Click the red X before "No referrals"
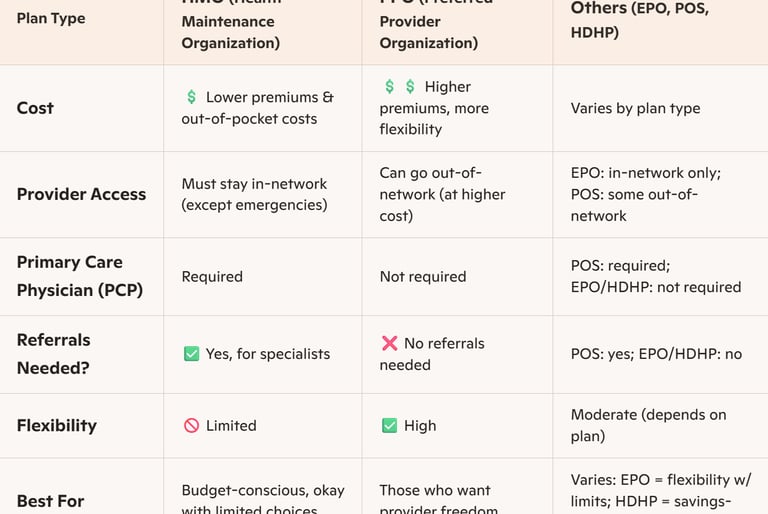Screen dimensions: 768x514 (x=389, y=343)
